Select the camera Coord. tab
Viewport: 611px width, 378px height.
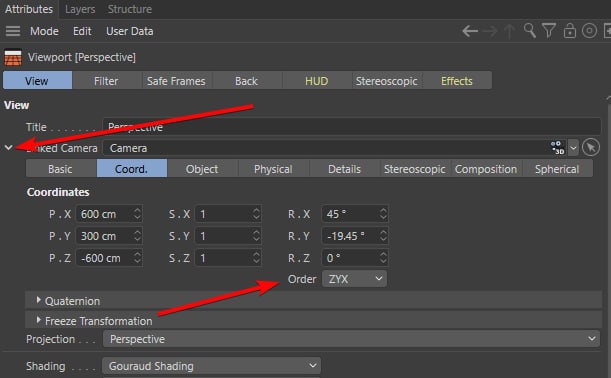point(131,169)
